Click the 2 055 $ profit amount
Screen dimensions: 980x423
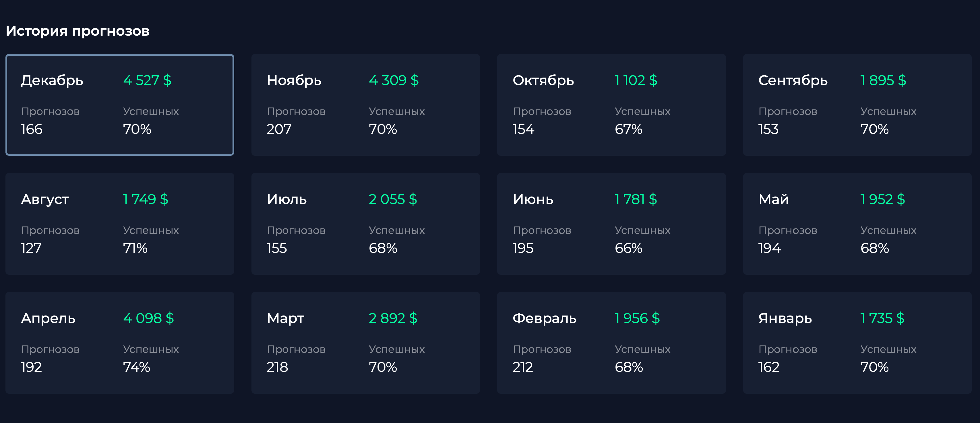pyautogui.click(x=393, y=199)
